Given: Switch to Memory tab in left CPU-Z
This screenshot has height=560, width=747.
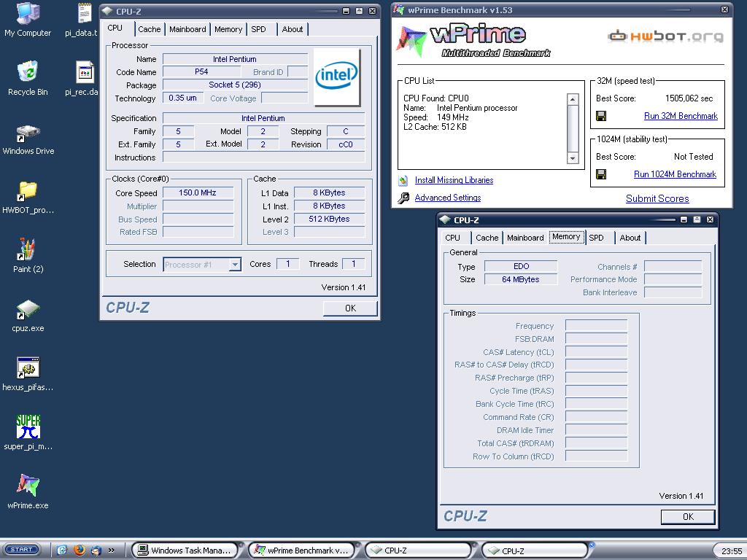Looking at the screenshot, I should (x=228, y=29).
